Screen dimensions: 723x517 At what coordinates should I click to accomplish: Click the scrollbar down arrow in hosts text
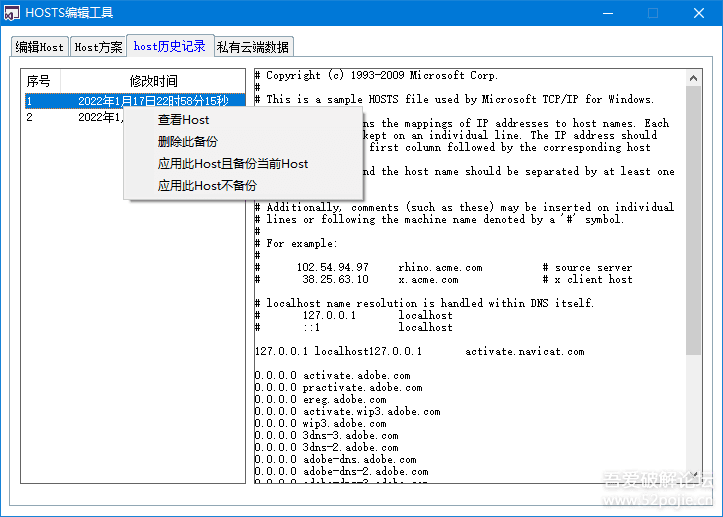click(693, 475)
